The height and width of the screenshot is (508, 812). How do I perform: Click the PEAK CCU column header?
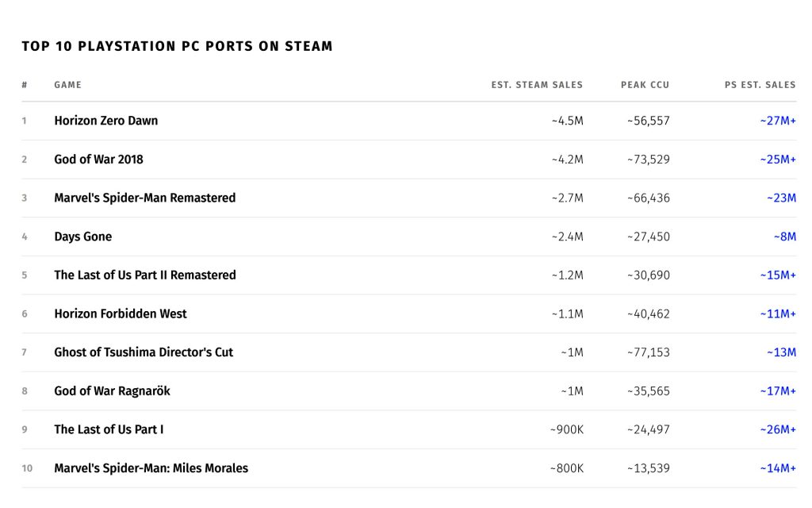coord(645,85)
